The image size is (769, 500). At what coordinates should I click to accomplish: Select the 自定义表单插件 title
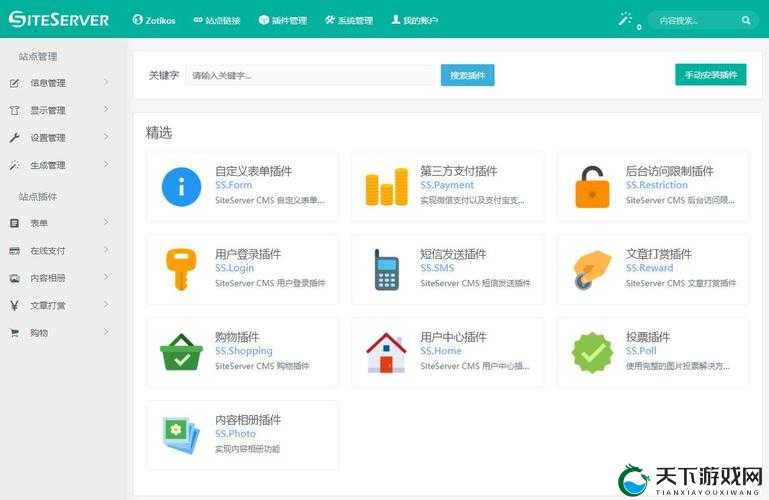click(253, 171)
